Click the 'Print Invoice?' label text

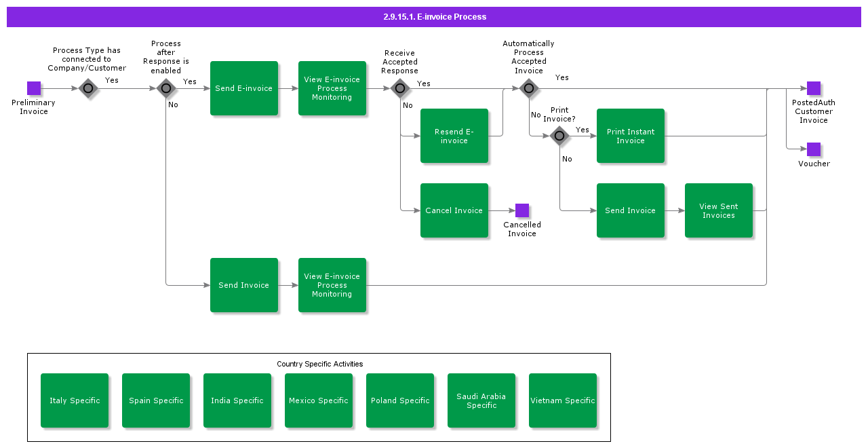tap(559, 115)
